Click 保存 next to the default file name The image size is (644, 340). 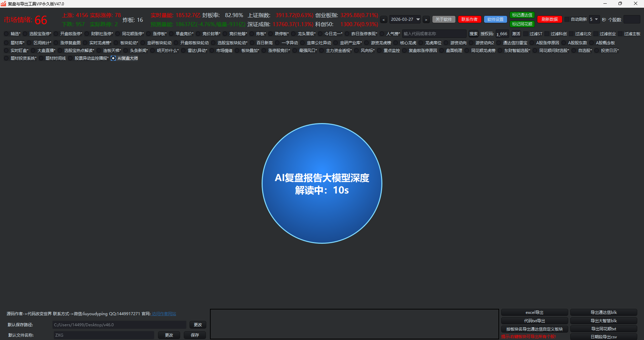[x=195, y=335]
